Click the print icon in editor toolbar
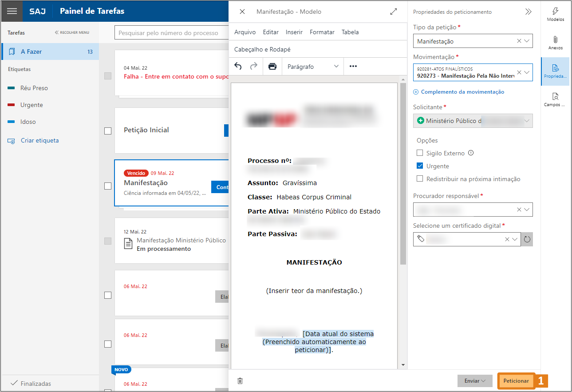 pos(272,67)
